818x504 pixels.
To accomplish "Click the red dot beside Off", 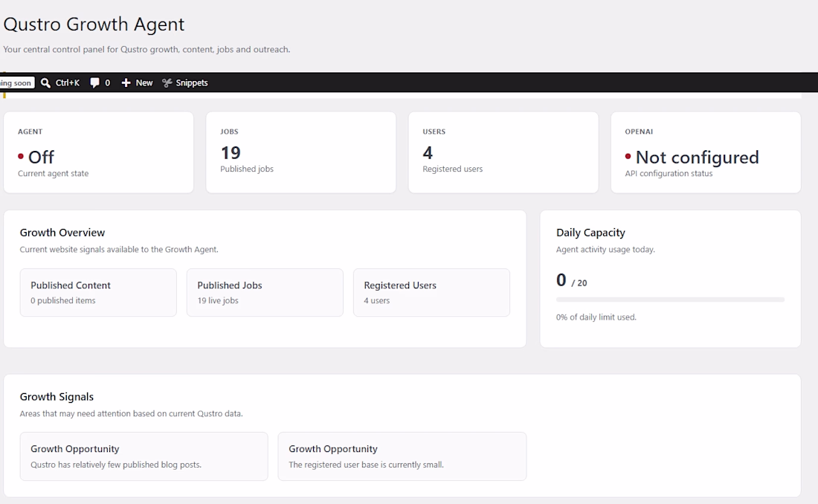I will tap(21, 156).
